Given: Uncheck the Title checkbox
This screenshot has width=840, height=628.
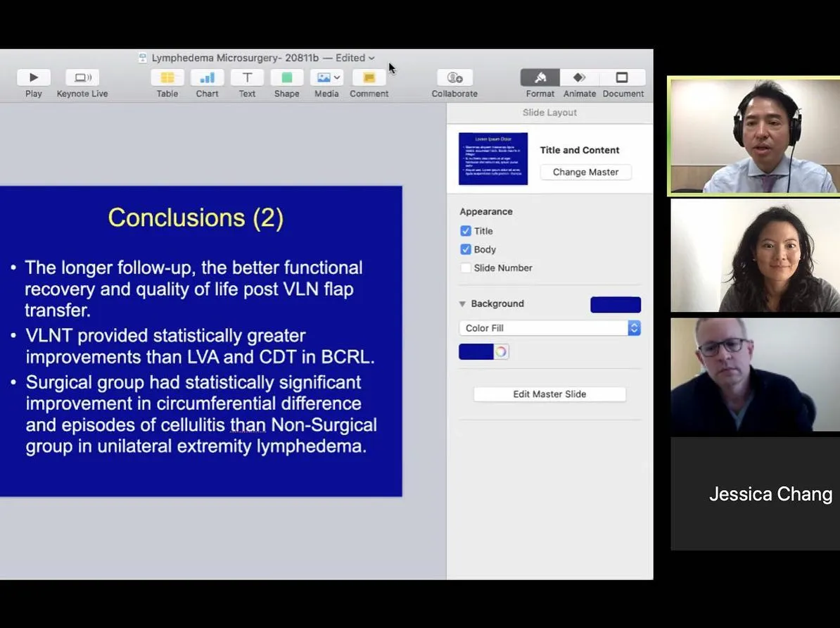Looking at the screenshot, I should (466, 231).
